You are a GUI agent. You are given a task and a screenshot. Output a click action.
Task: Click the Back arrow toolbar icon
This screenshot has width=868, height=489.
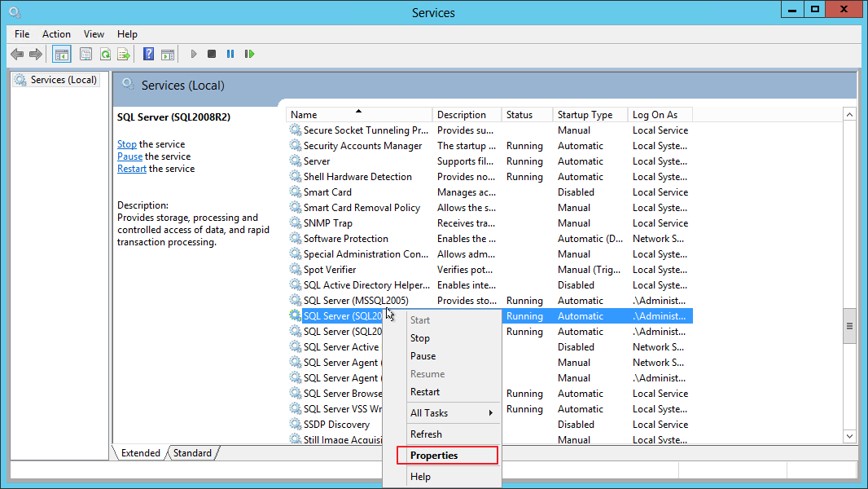click(17, 55)
